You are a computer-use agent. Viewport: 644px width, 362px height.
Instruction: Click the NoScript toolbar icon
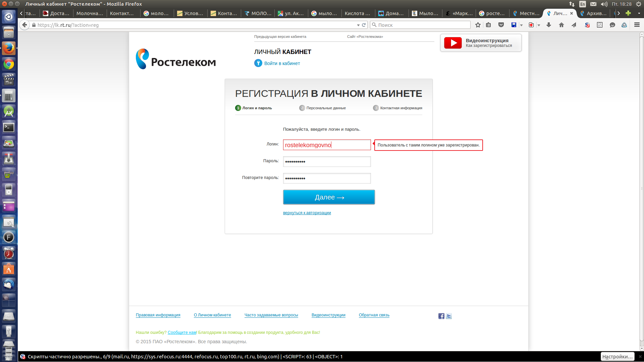pos(587,25)
